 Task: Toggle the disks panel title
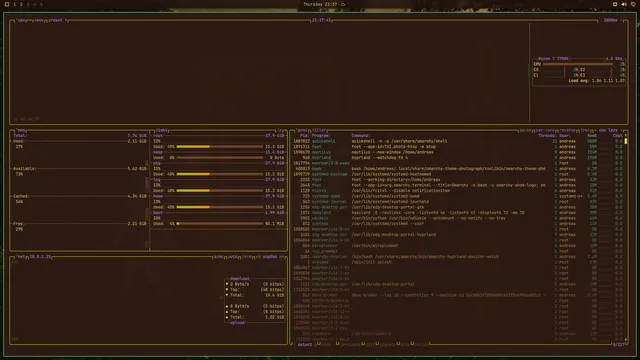[x=162, y=130]
